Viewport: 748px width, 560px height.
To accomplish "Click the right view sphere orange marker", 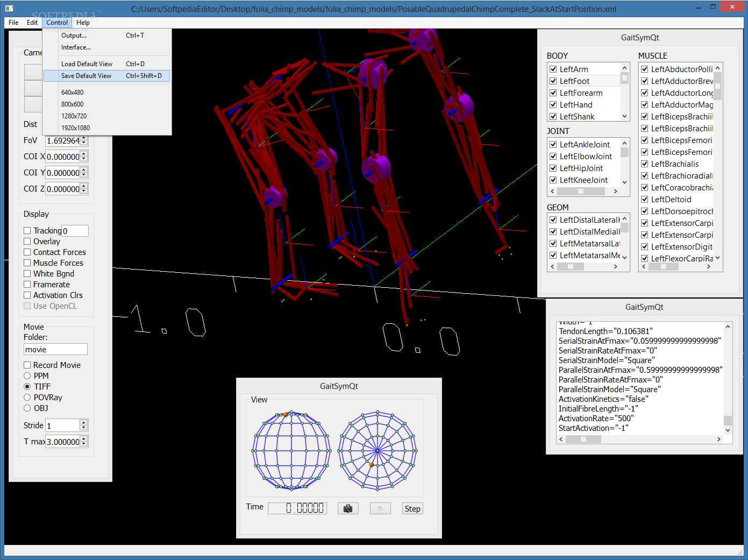I will (371, 465).
